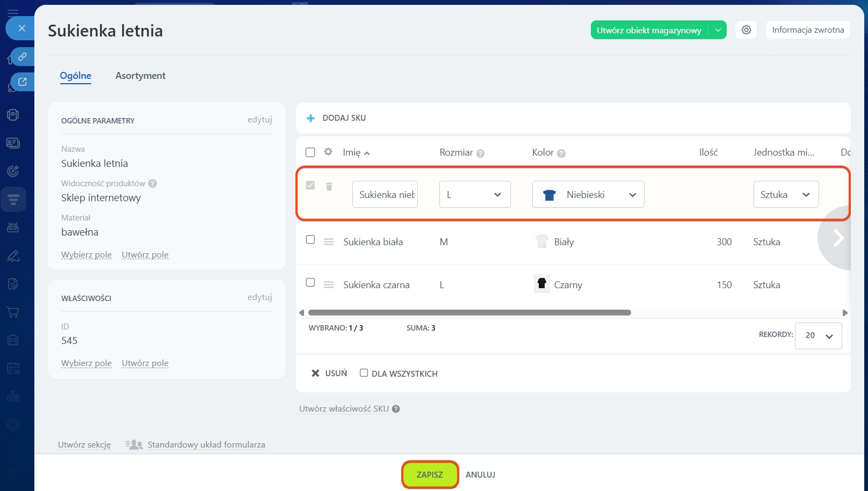Switch to the Ogólne tab

click(x=75, y=76)
